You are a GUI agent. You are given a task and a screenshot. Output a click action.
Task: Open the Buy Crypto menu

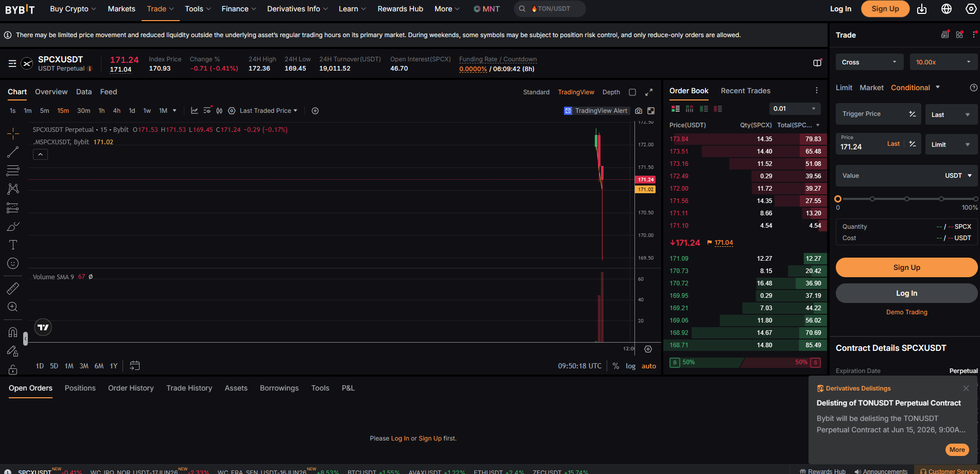[74, 9]
